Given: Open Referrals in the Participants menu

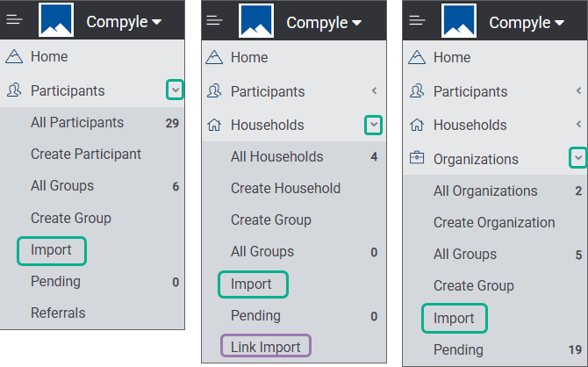Looking at the screenshot, I should (x=58, y=313).
